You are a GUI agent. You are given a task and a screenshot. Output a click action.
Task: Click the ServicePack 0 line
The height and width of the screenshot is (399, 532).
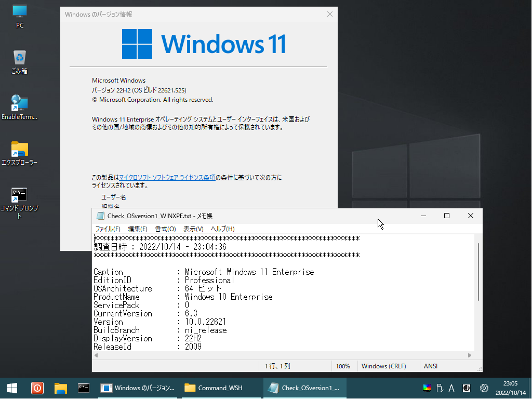[141, 305]
